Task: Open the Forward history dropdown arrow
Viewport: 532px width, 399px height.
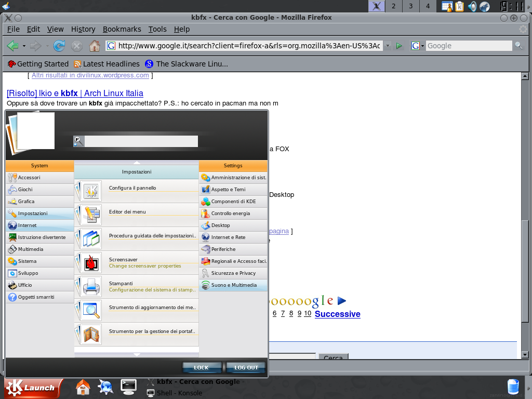Action: [47, 46]
